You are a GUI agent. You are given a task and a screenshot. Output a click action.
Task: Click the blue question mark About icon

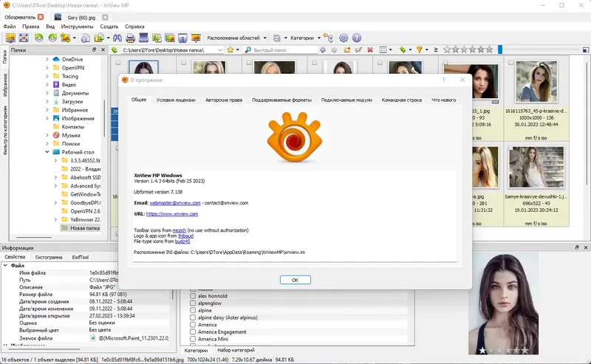click(357, 38)
